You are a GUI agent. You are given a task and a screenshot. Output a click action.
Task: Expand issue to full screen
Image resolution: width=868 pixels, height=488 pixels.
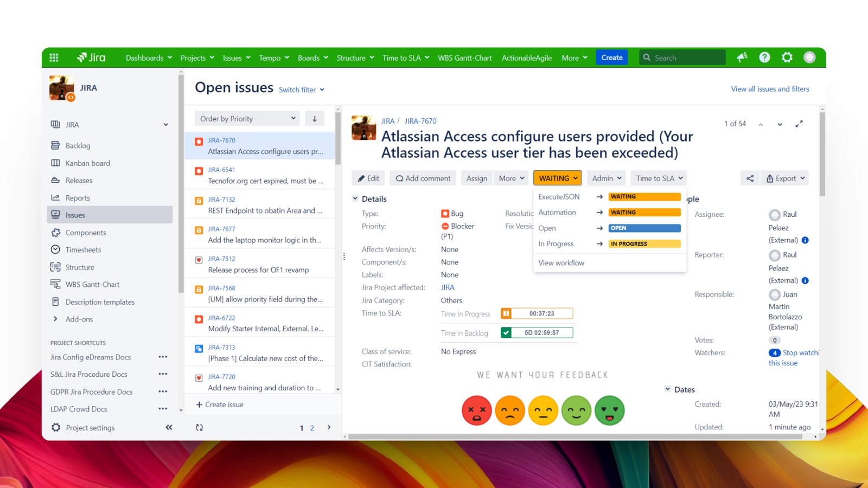[x=799, y=124]
